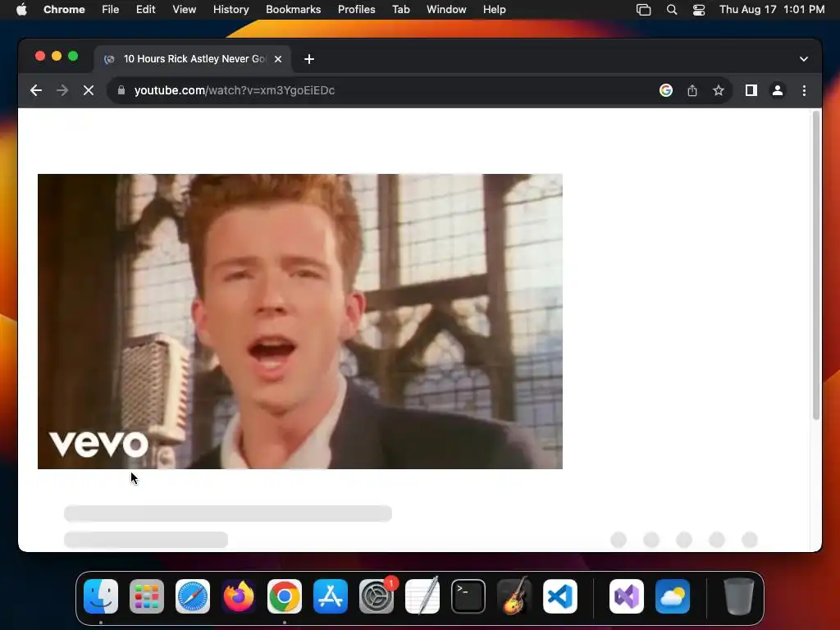This screenshot has height=630, width=840.
Task: Open Visual Studio from the dock
Action: (x=627, y=596)
